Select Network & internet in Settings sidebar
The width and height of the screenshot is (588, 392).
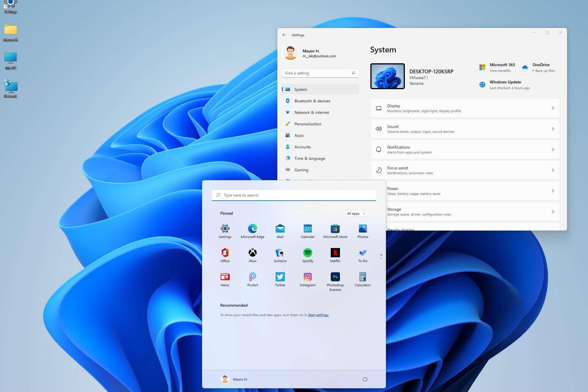pyautogui.click(x=311, y=112)
